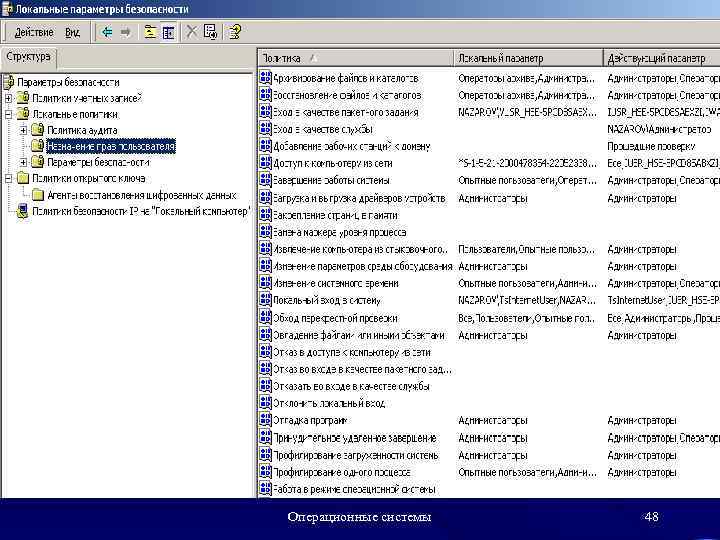The width and height of the screenshot is (720, 540).
Task: Select Отказать во входе в качестве службы
Action: click(351, 387)
